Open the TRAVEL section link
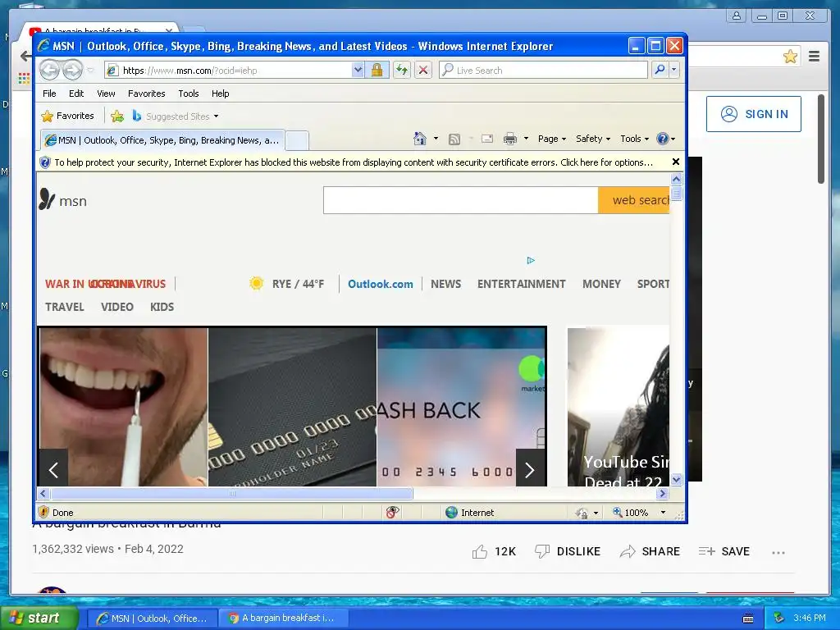840x630 pixels. tap(64, 307)
